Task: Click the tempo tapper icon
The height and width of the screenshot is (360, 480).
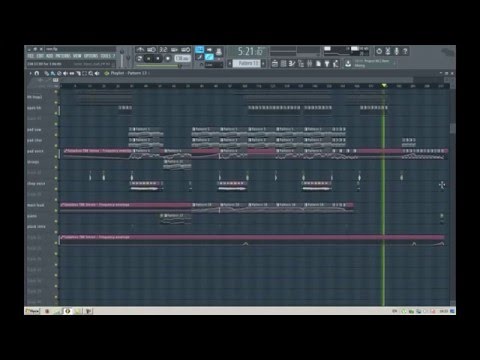Action: 336,63
